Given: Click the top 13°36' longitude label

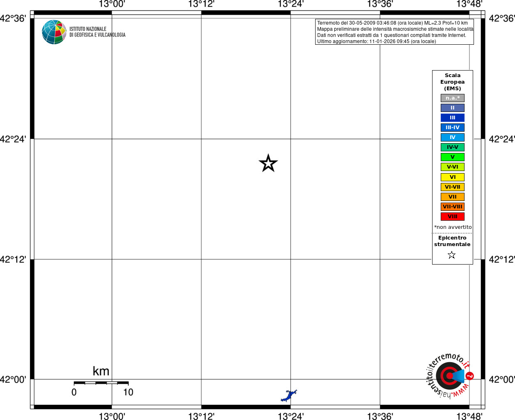Looking at the screenshot, I should coord(380,4).
